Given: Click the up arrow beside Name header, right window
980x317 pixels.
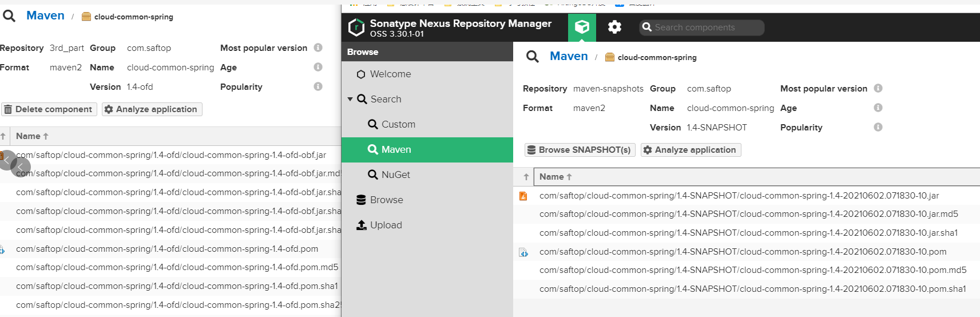Looking at the screenshot, I should coord(526,177).
